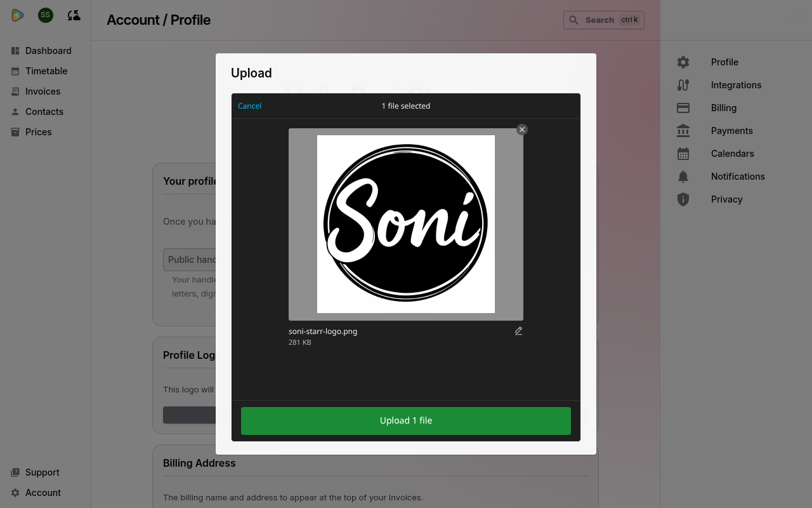Image resolution: width=812 pixels, height=508 pixels.
Task: Remove selected file with X button
Action: coord(522,130)
